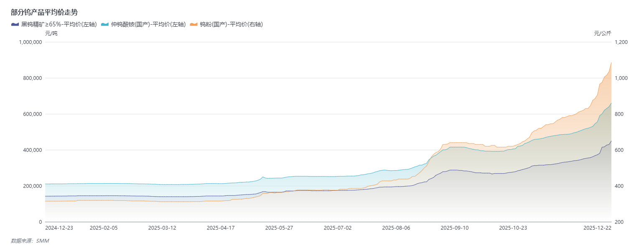The image size is (644, 251).
Task: Click the 元/公斤 right axis unit label
Action: [603, 33]
